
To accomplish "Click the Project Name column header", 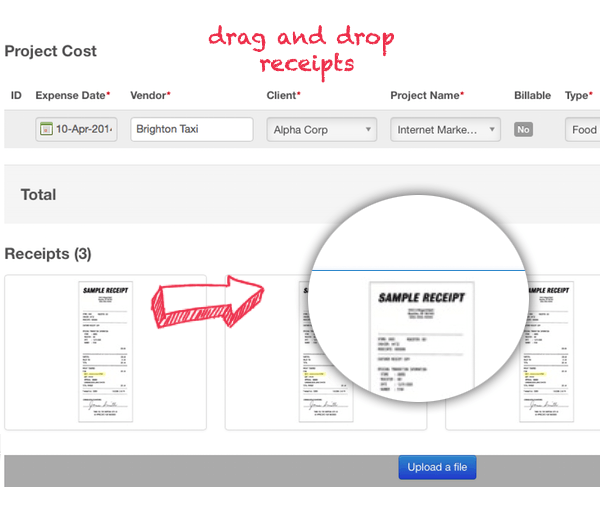I will click(x=425, y=95).
